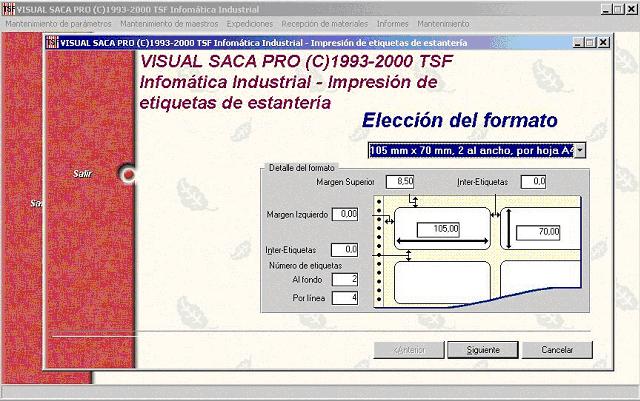Click the 70,00 label height field
This screenshot has height=401, width=640.
click(x=538, y=232)
